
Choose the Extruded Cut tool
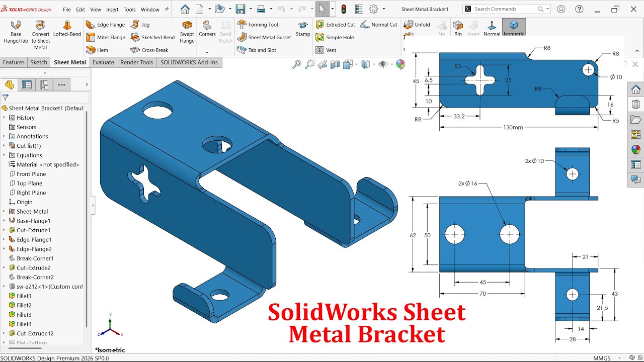coord(335,25)
